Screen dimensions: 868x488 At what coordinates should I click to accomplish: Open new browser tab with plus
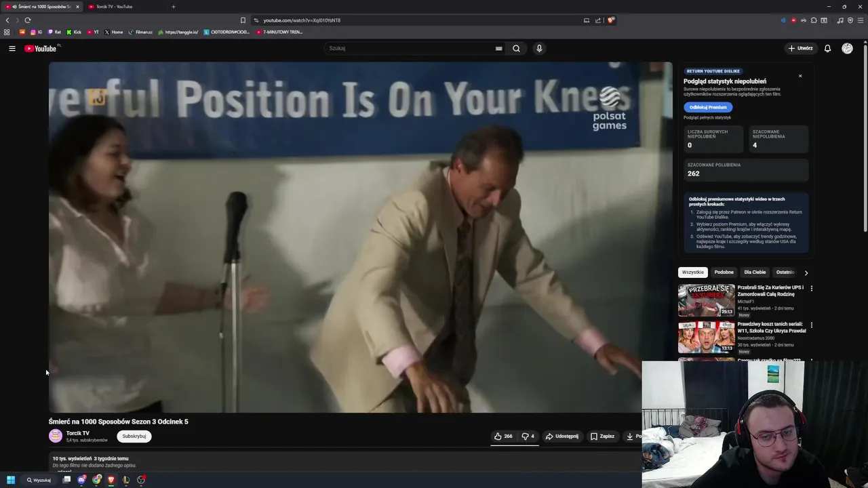coord(173,7)
